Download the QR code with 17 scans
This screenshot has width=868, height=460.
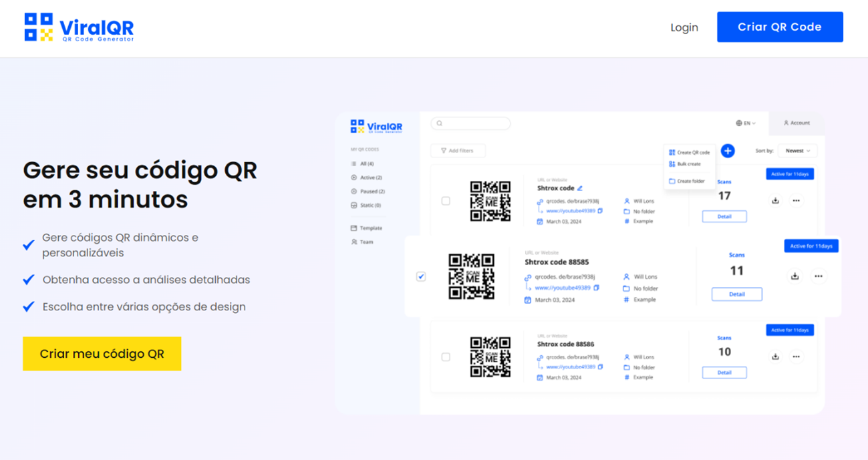(775, 201)
